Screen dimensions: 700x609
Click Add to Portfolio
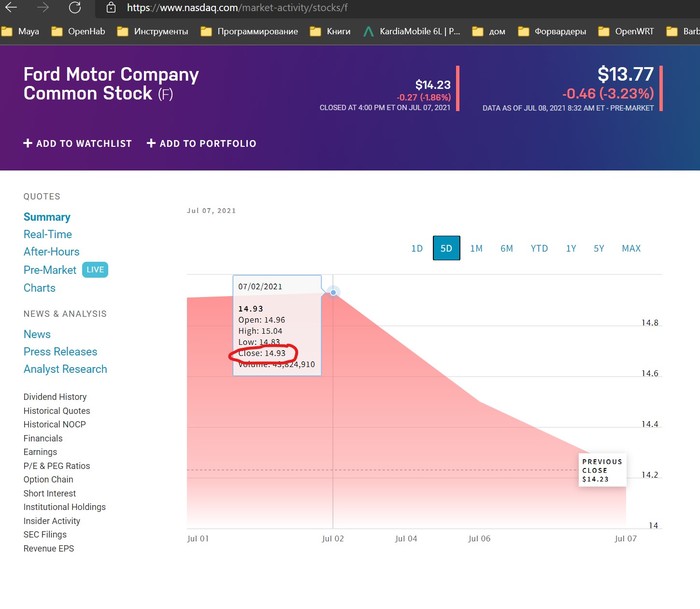(201, 144)
